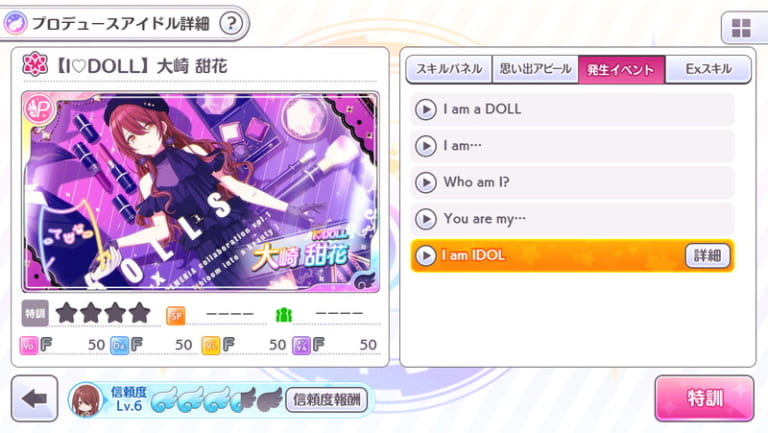Screen dimensions: 768x433
Task: Click the 詳細 details button
Action: 707,256
